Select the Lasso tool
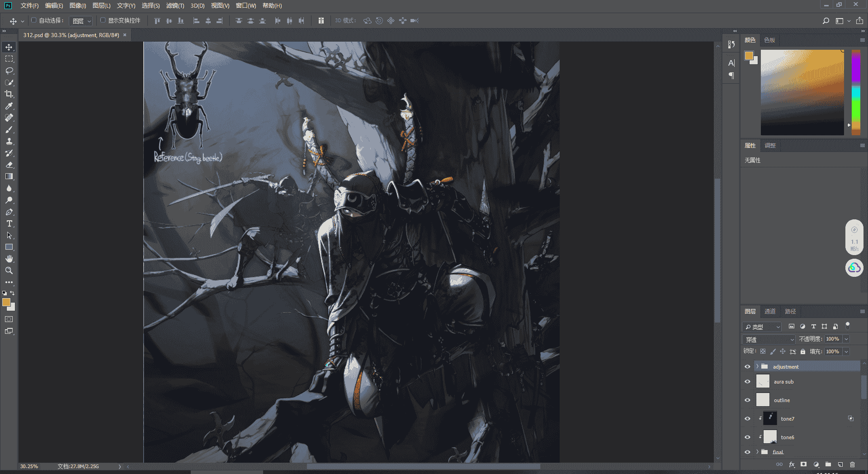 tap(9, 71)
